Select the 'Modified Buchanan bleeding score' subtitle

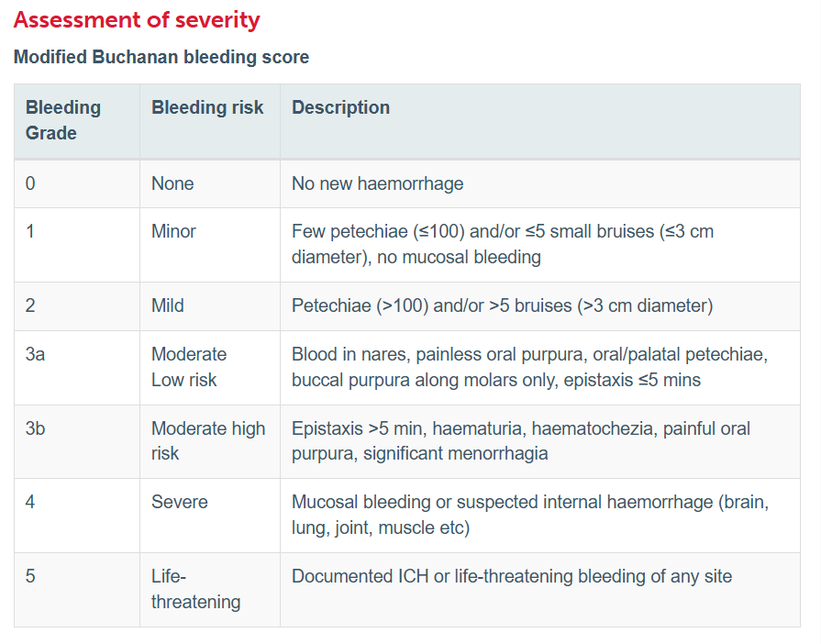pos(161,57)
